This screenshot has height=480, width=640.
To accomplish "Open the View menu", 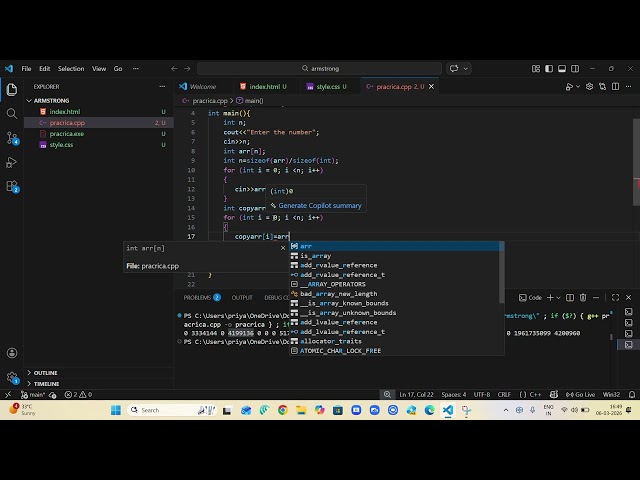I will pos(99,69).
